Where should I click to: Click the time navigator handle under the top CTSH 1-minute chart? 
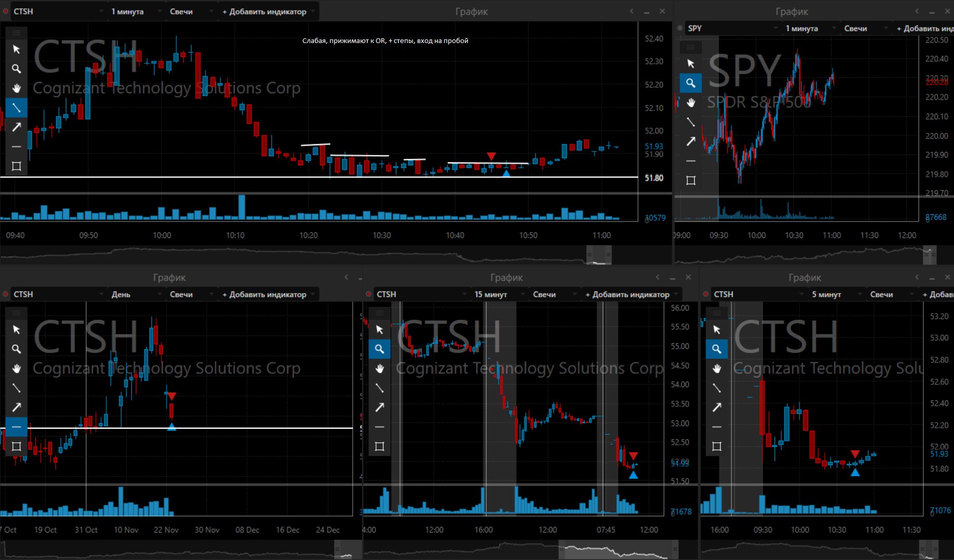599,255
